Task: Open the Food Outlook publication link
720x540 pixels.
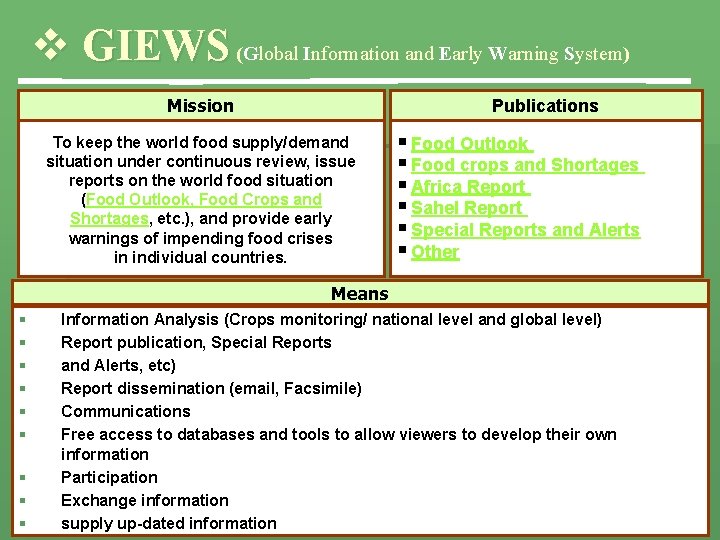Action: (472, 144)
